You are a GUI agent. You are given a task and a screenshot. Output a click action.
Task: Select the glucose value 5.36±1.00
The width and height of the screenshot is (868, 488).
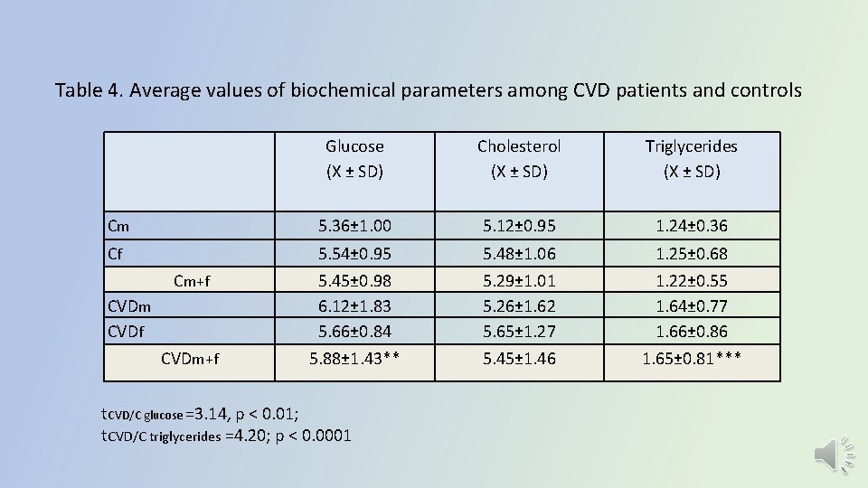[354, 226]
